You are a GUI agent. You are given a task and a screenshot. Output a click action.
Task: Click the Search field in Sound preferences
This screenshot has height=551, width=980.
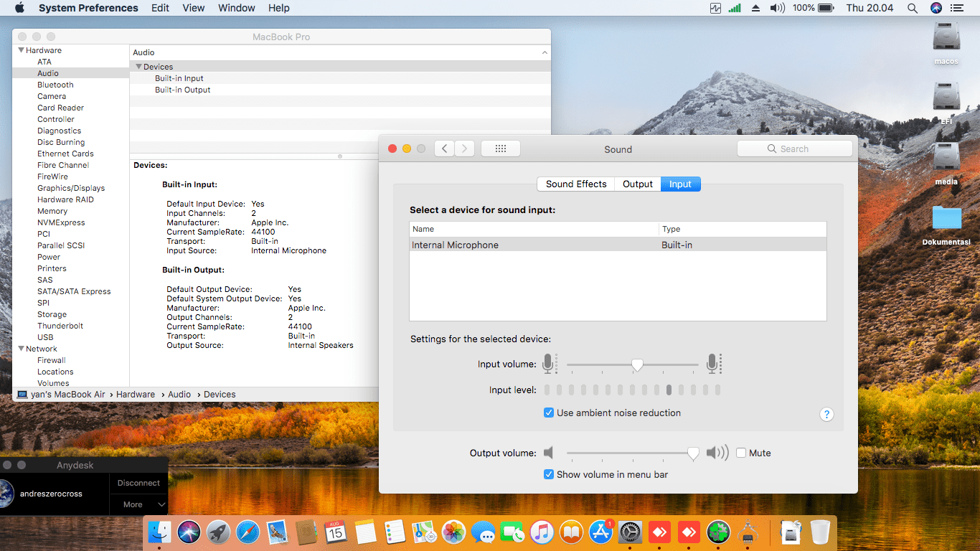point(794,149)
